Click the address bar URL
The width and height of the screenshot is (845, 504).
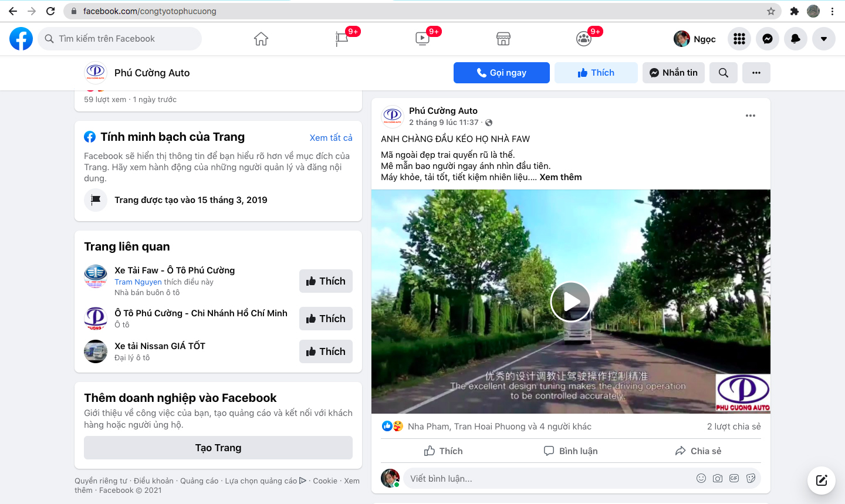150,11
